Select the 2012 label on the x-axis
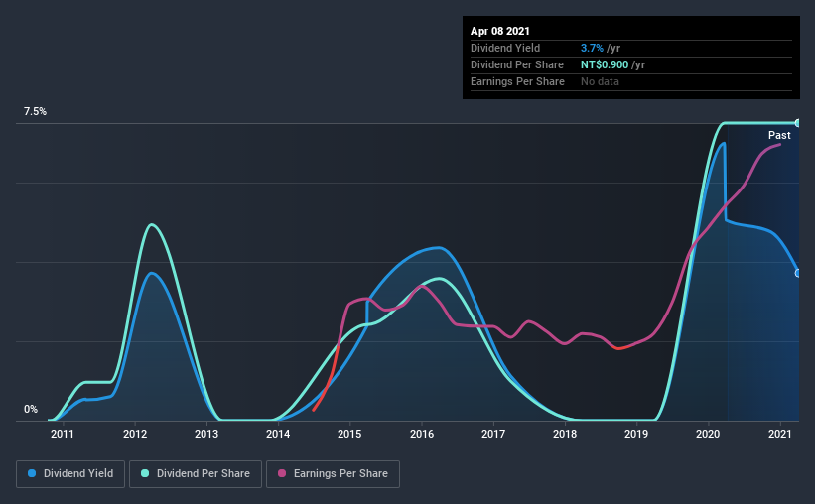Viewport: 815px width, 504px height. tap(135, 434)
